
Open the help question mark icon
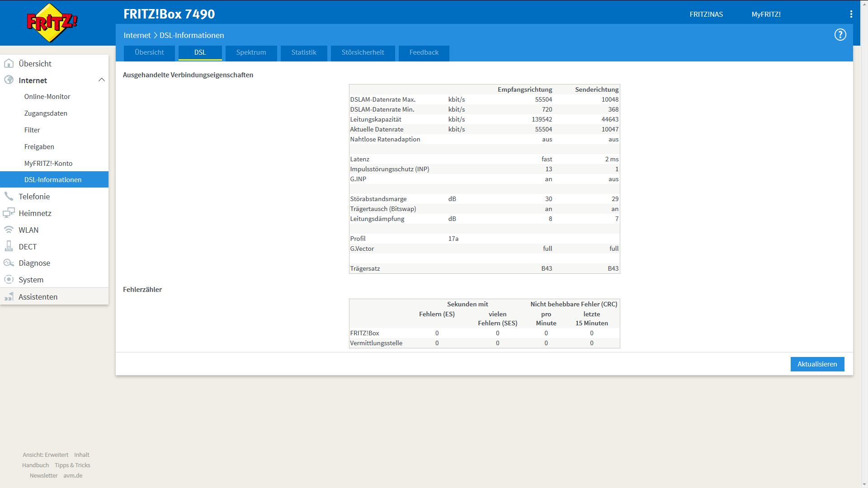coord(840,35)
